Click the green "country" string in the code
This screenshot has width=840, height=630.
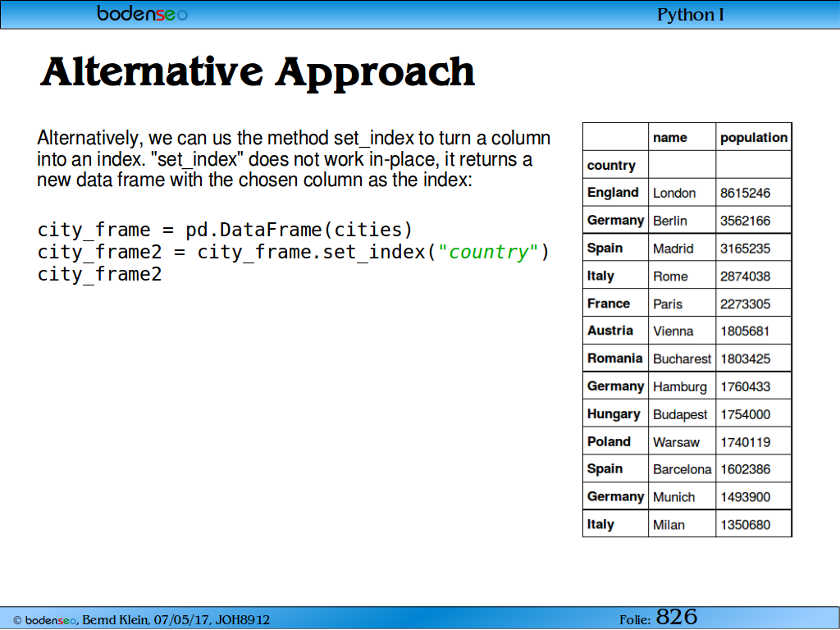(488, 252)
